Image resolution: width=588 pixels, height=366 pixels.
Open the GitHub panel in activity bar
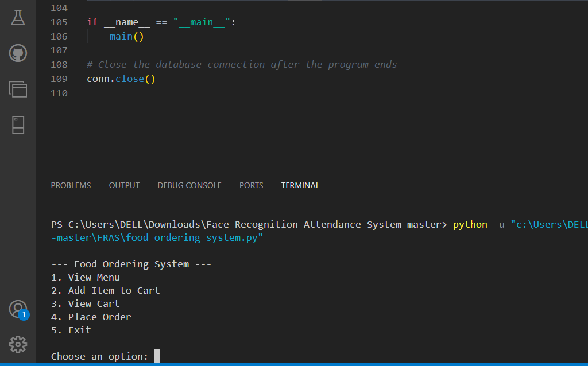pos(18,53)
